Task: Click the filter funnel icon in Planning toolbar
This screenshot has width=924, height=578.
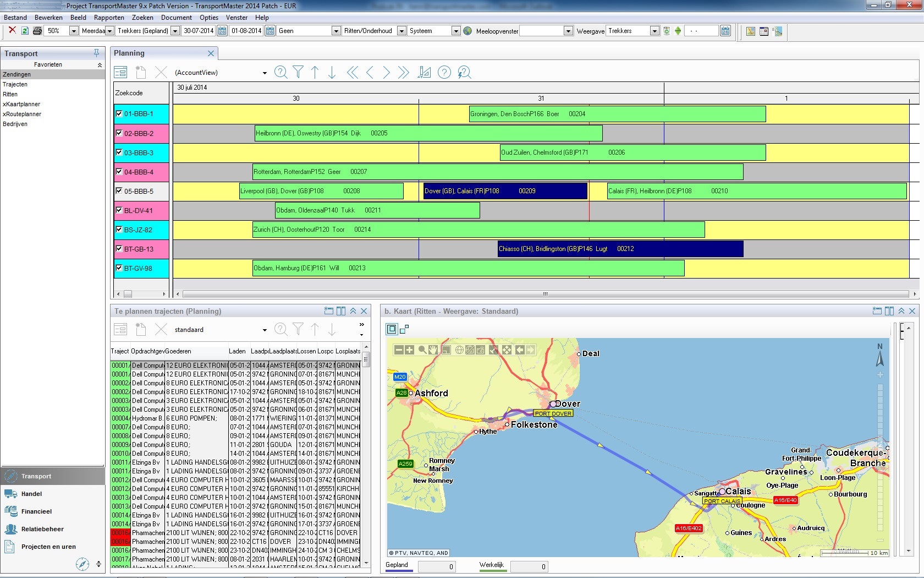Action: click(x=298, y=72)
